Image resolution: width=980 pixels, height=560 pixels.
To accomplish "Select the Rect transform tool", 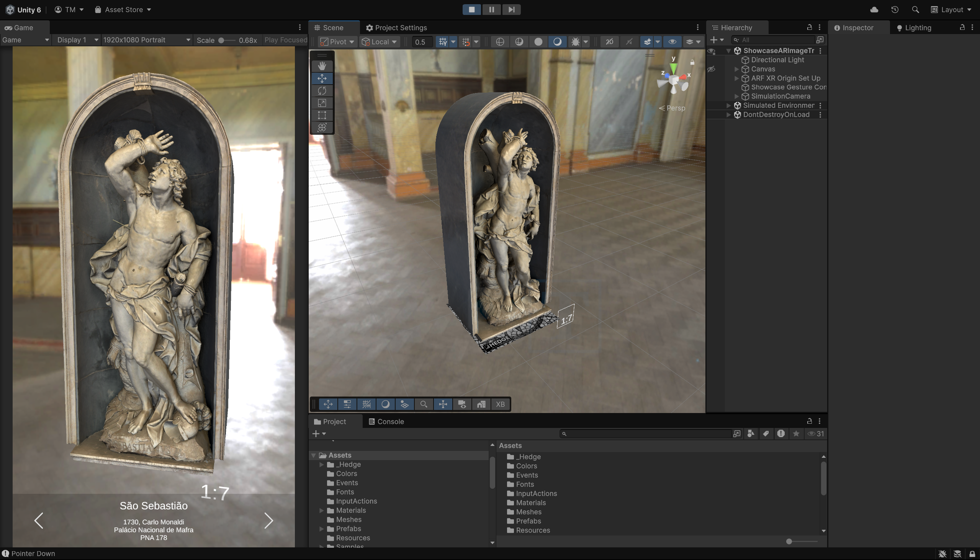I will point(322,115).
